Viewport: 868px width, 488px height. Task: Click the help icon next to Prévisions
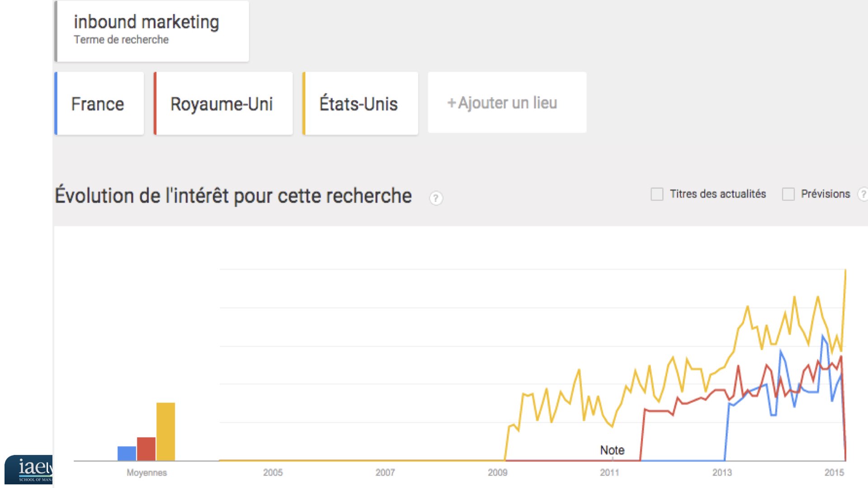click(863, 194)
